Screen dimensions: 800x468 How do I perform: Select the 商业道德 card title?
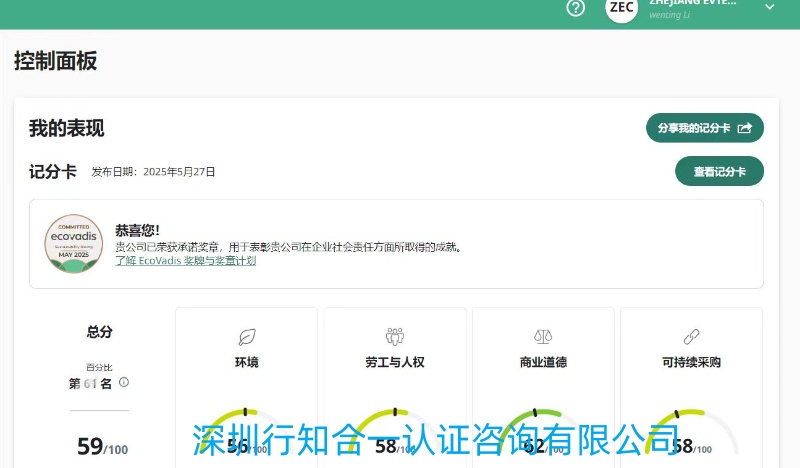pos(543,362)
